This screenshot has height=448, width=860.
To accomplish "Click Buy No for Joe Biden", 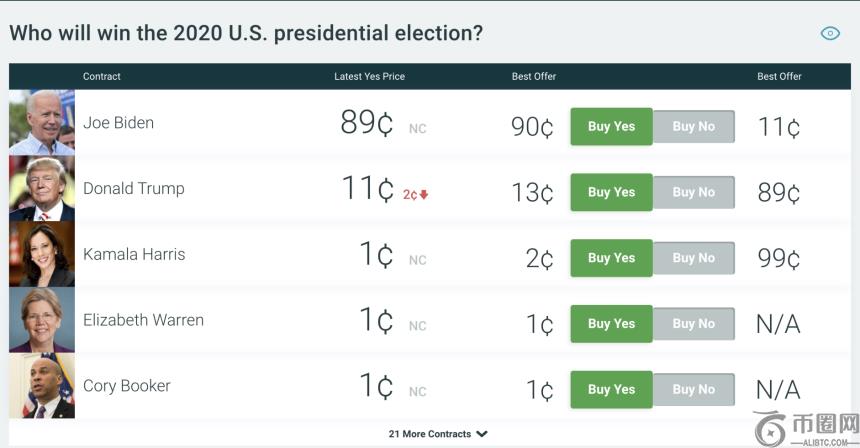I will click(x=694, y=127).
